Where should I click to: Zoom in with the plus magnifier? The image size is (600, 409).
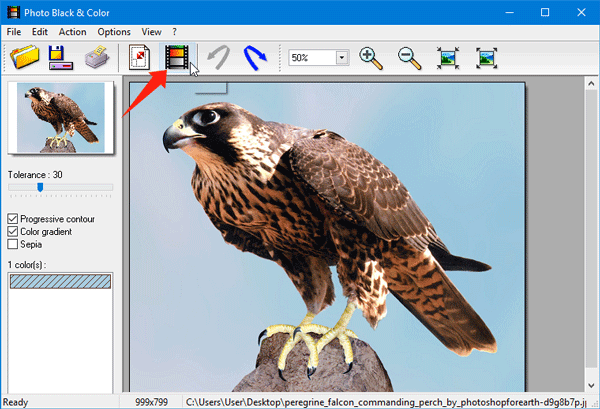[370, 58]
